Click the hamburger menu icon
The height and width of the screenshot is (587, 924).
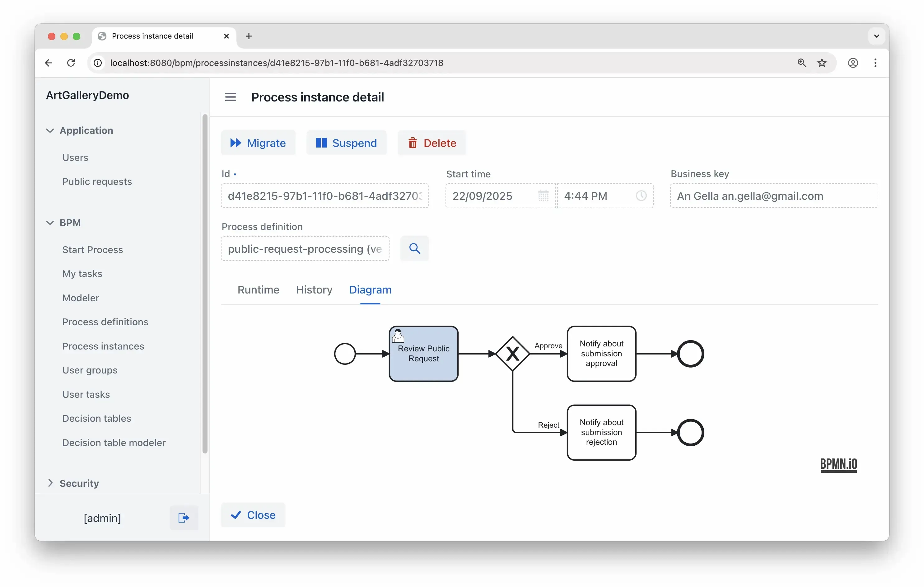tap(230, 97)
